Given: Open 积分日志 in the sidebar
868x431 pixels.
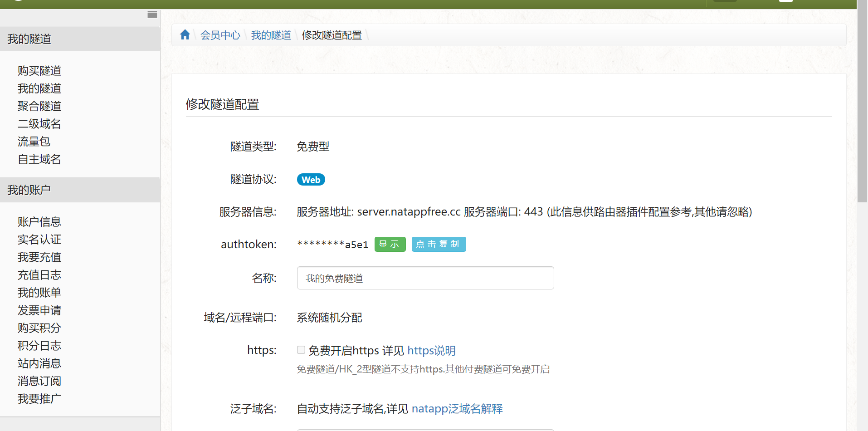Looking at the screenshot, I should point(39,346).
